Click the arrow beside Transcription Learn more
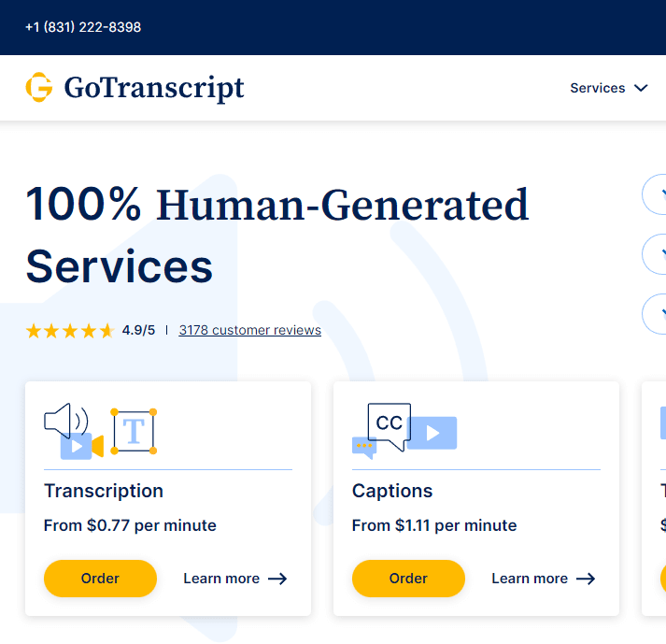Viewport: 666px width, 644px height. (277, 579)
